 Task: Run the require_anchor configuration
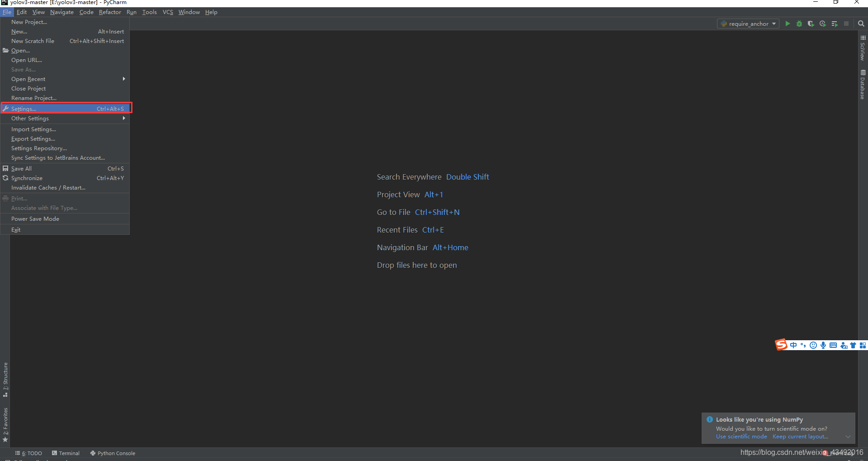click(x=788, y=24)
